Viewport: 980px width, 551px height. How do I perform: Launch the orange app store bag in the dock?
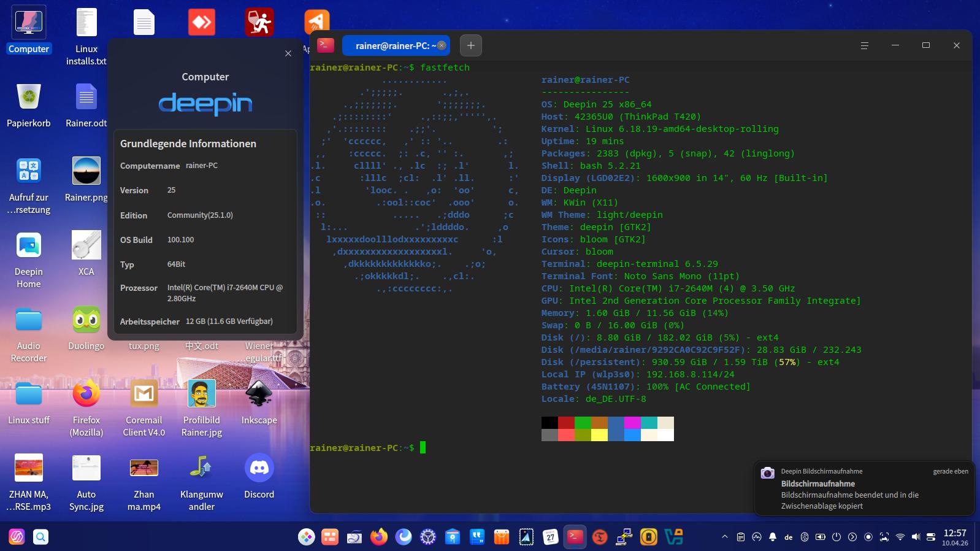pos(501,537)
